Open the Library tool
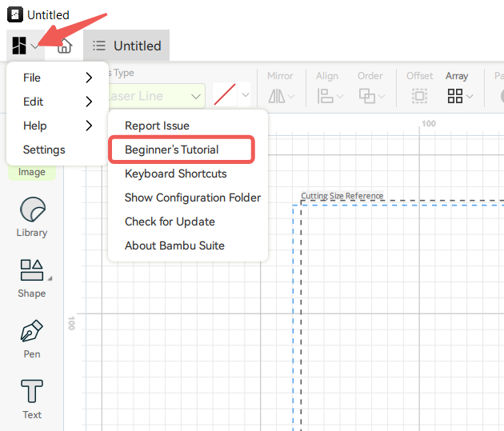 32,217
